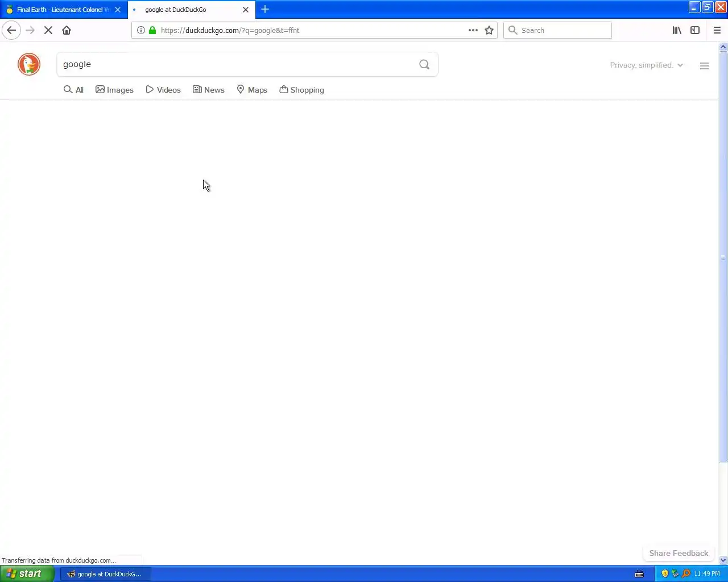The width and height of the screenshot is (728, 582).
Task: Open the Windows Start menu
Action: pyautogui.click(x=27, y=574)
